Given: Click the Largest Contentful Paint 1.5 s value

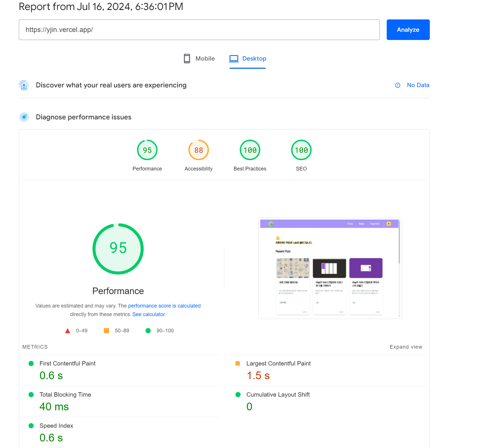Looking at the screenshot, I should (258, 376).
